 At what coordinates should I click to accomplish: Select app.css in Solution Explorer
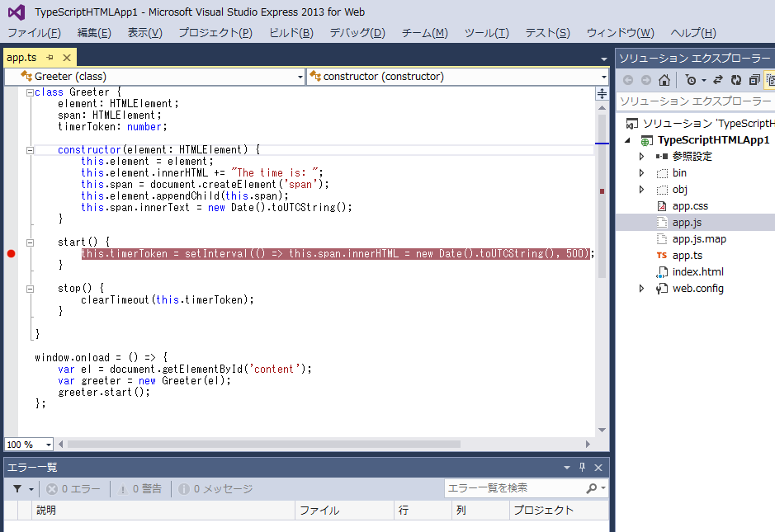(690, 206)
